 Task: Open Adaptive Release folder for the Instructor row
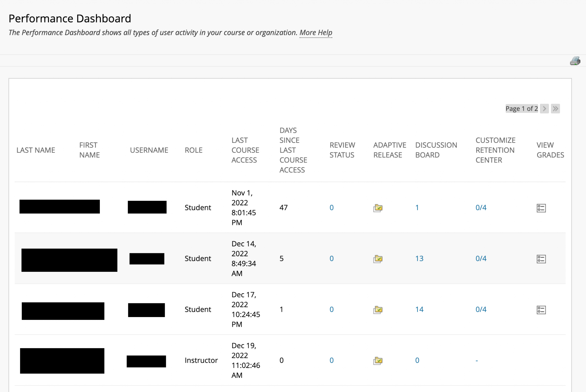tap(378, 360)
